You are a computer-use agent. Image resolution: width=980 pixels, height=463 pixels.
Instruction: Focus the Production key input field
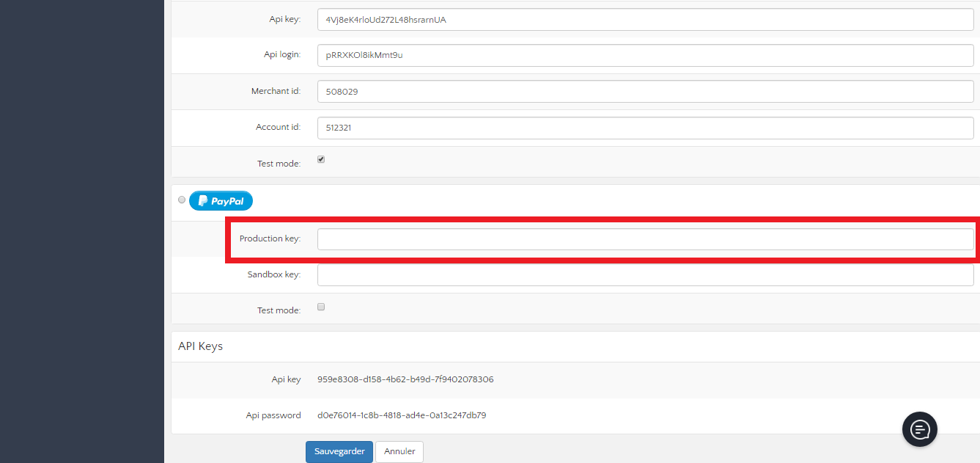645,239
